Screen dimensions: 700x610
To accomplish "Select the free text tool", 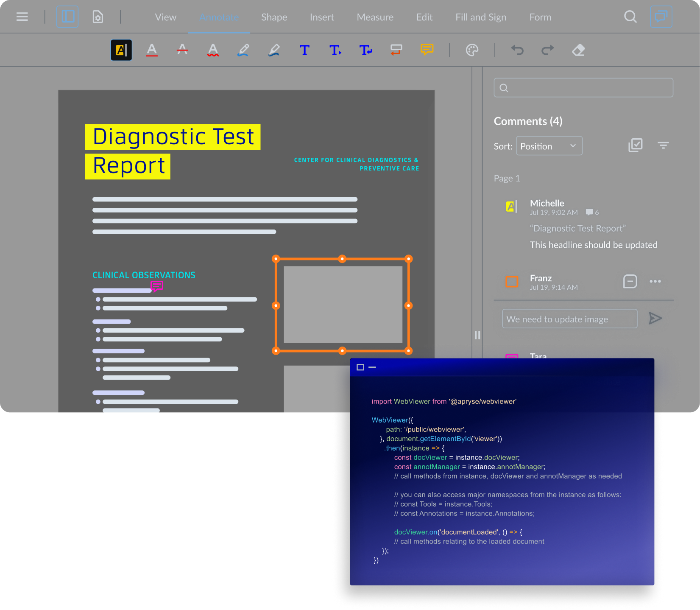I will tap(304, 50).
